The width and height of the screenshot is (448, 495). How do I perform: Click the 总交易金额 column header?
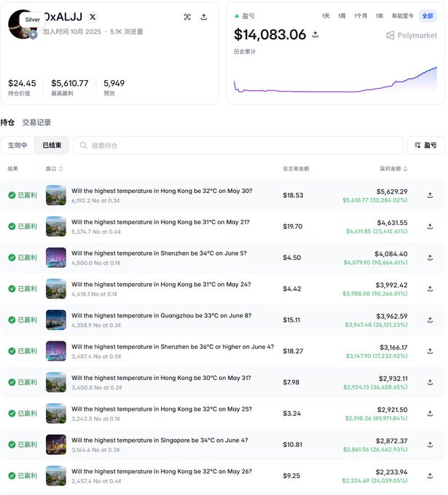(296, 169)
